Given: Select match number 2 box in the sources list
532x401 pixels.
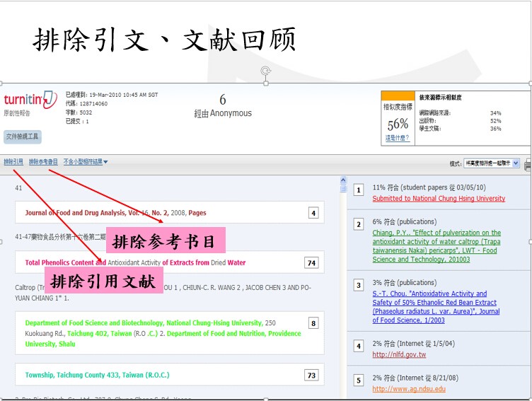Looking at the screenshot, I should coord(359,224).
